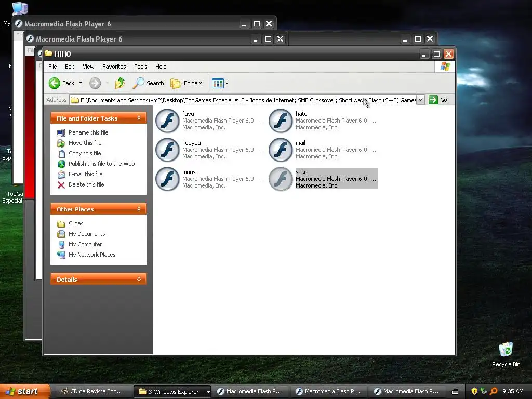Screen dimensions: 532x399
Task: Click the globe Publish to Web icon
Action: [x=61, y=164]
